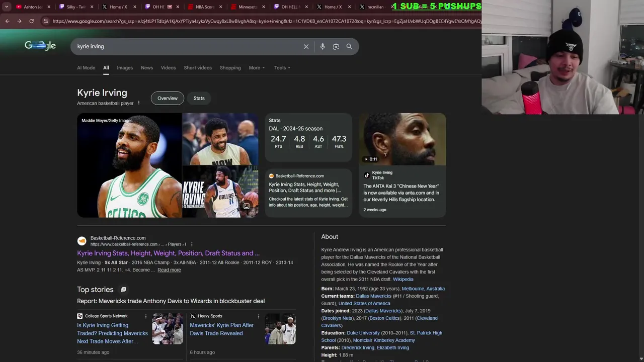Click the images gallery icon on thumbnail

(x=247, y=206)
